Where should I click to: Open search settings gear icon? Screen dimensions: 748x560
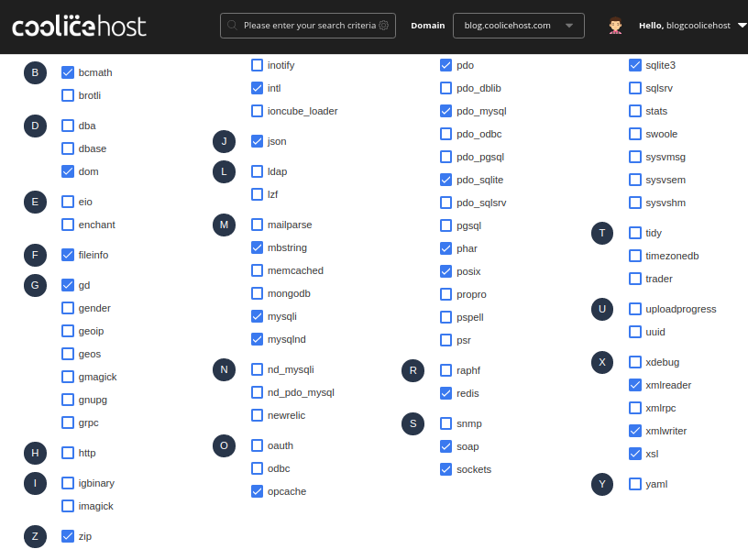click(x=383, y=26)
